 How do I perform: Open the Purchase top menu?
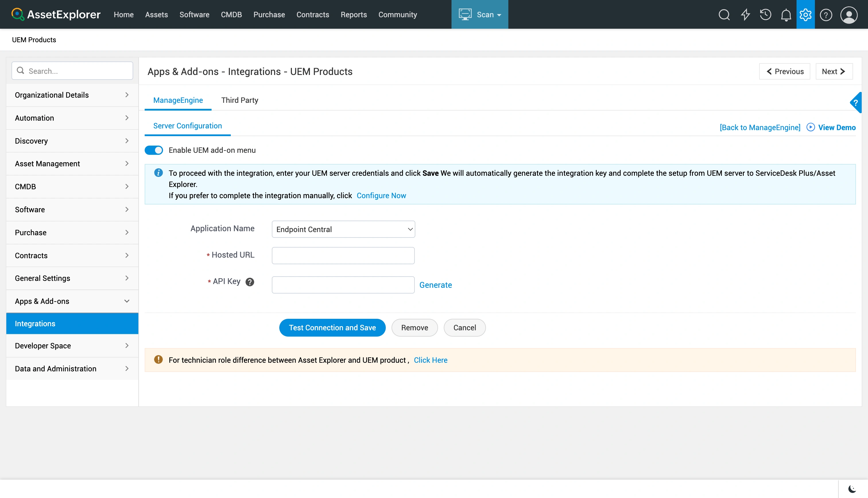click(x=269, y=15)
